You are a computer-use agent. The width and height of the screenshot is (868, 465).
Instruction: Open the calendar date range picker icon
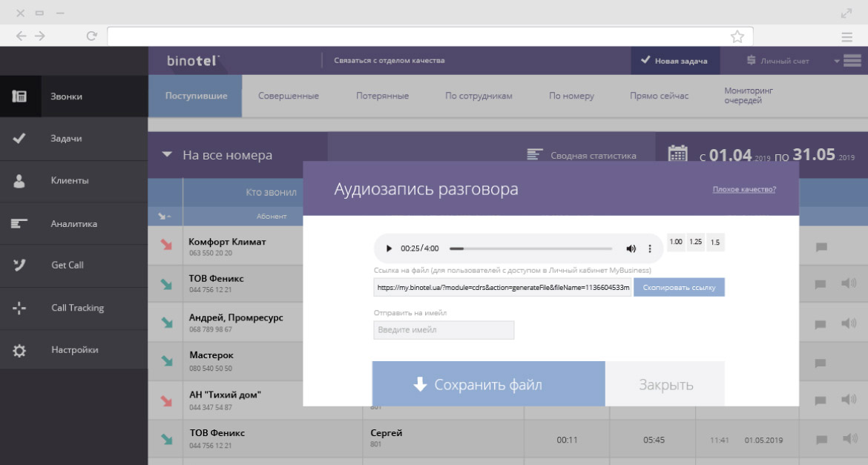(x=677, y=154)
